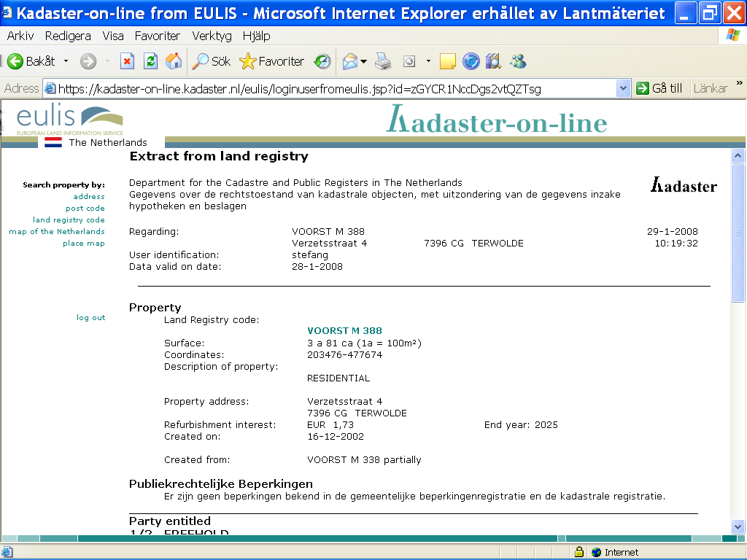Viewport: 747px width, 560px height.
Task: Open map of the Netherlands link
Action: pos(57,231)
